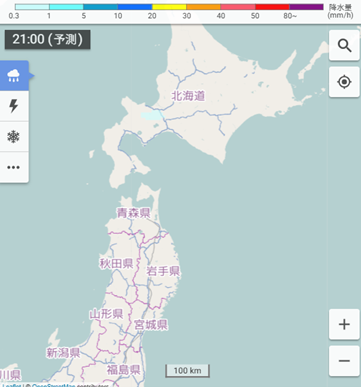
Task: Click the 北海道 map label
Action: (188, 96)
